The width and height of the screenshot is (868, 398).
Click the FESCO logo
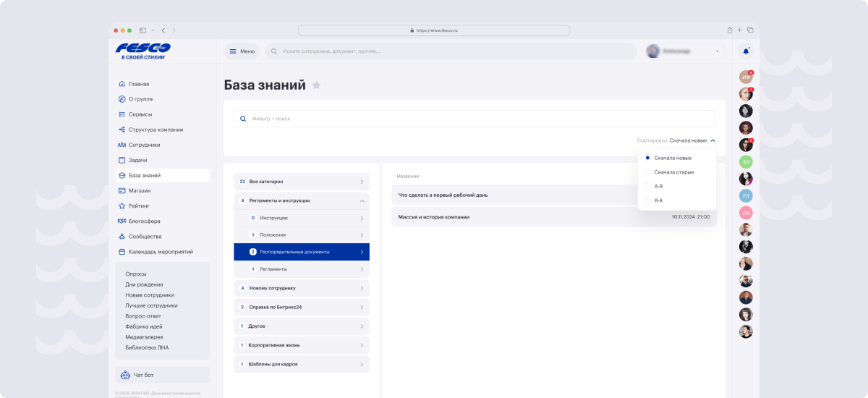[143, 51]
